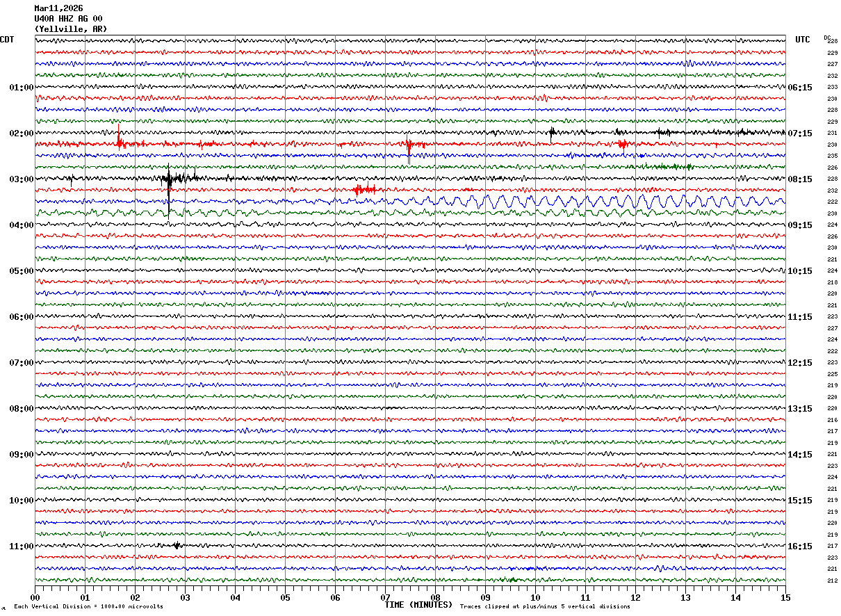Click the Mar11,2026 date header
Screen dimensions: 841x616
pyautogui.click(x=58, y=8)
